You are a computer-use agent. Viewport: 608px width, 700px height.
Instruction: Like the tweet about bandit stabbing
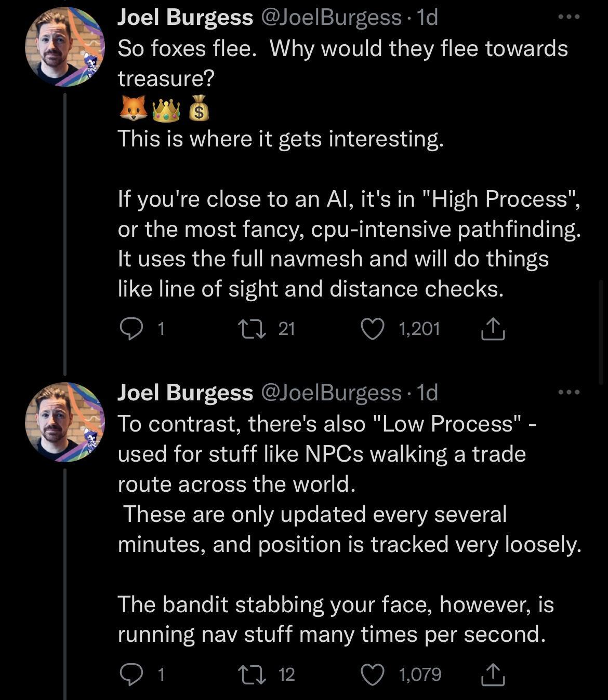point(372,674)
